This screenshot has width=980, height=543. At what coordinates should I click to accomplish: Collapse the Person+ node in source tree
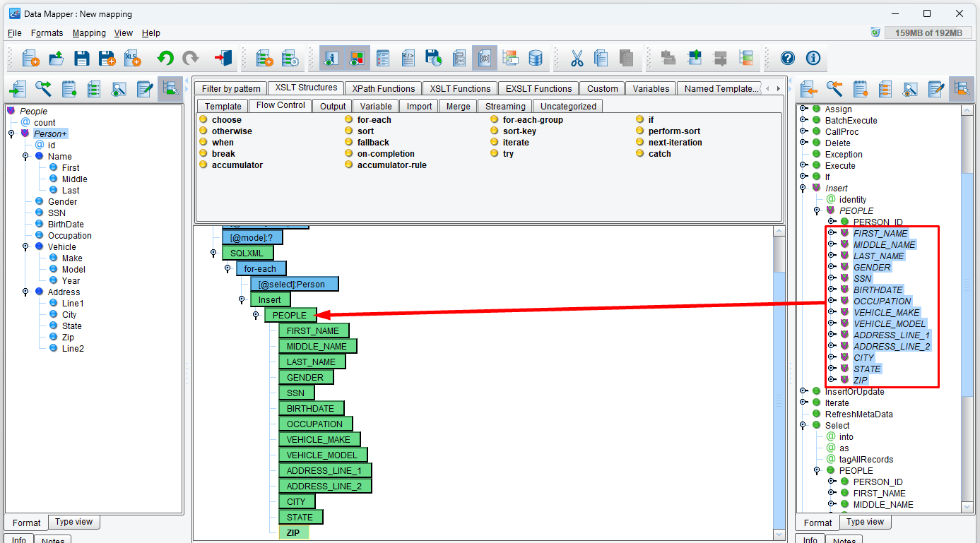point(11,133)
